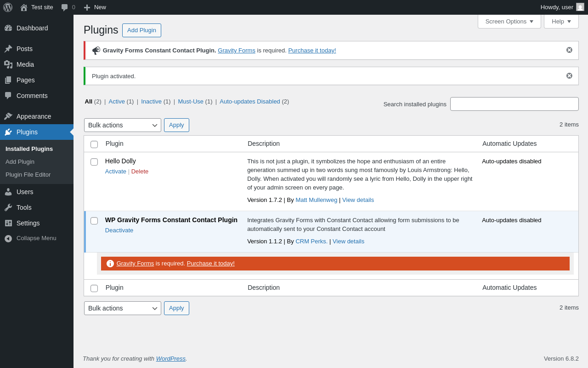Deactivate WP Gravity Forms Constant Contact Plugin
The image size is (588, 368).
119,230
